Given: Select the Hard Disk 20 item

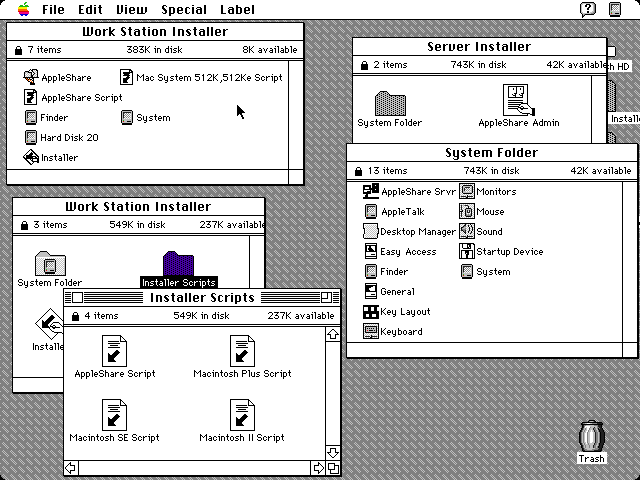Looking at the screenshot, I should (31, 138).
